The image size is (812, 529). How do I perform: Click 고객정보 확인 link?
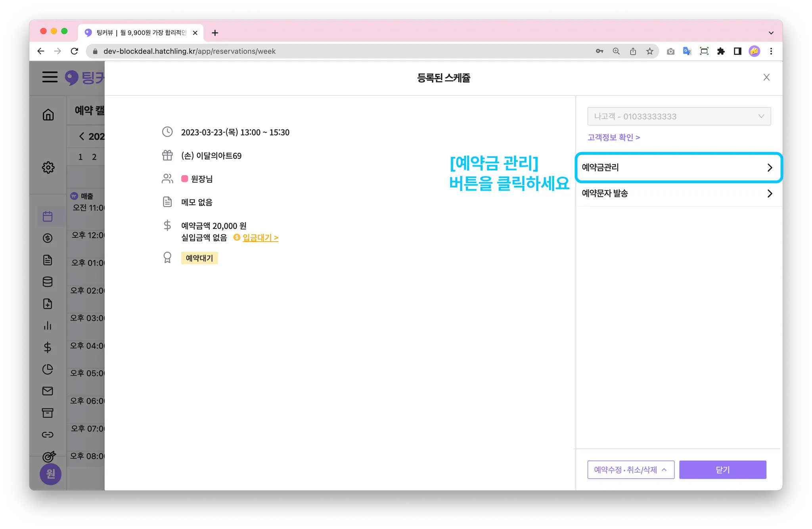pyautogui.click(x=613, y=138)
